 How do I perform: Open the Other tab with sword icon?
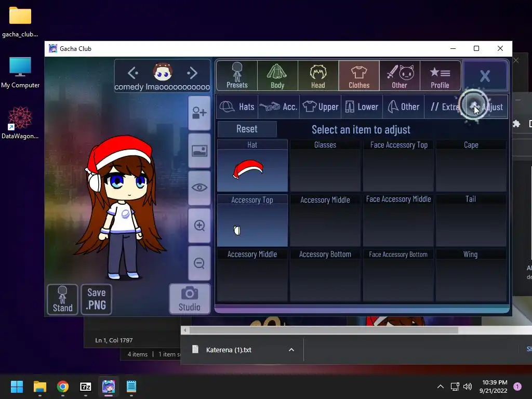coord(400,75)
